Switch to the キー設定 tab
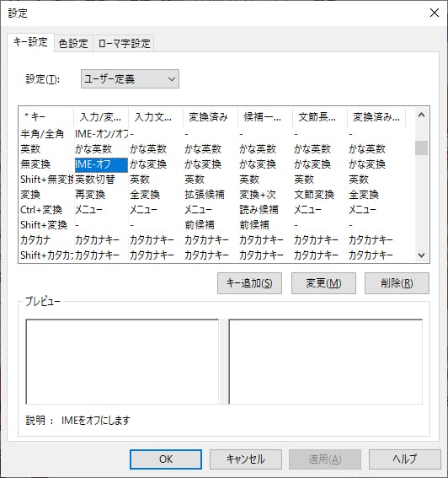Viewport: 448px width, 478px height. point(30,42)
